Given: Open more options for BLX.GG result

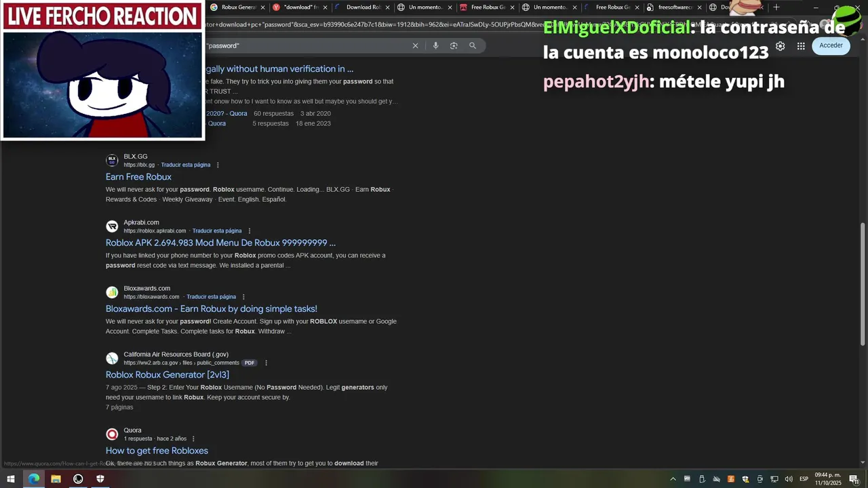Looking at the screenshot, I should point(218,165).
